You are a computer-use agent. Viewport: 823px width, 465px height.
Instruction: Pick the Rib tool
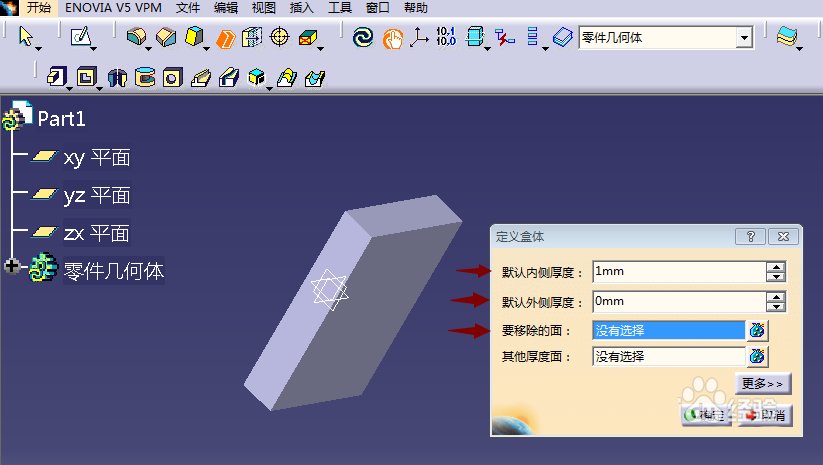tap(201, 78)
